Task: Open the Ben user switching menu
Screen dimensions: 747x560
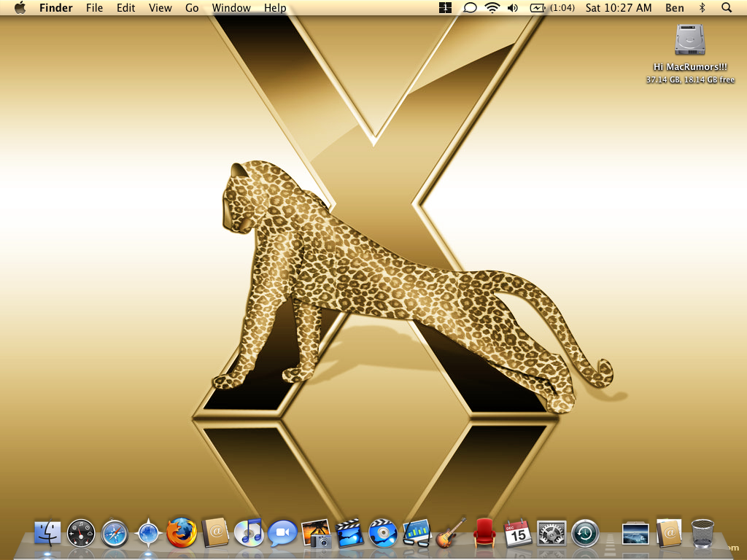Action: [675, 7]
